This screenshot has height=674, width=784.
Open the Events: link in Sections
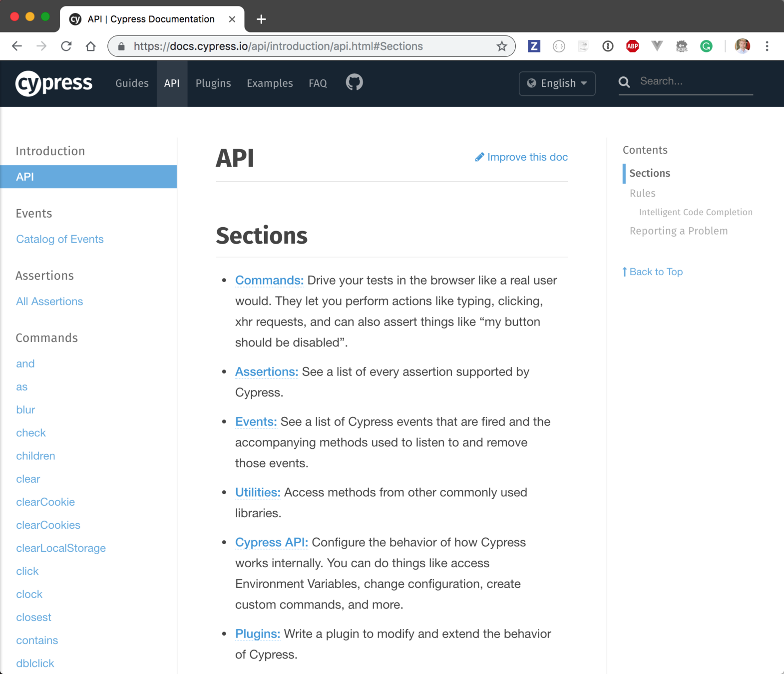[256, 421]
